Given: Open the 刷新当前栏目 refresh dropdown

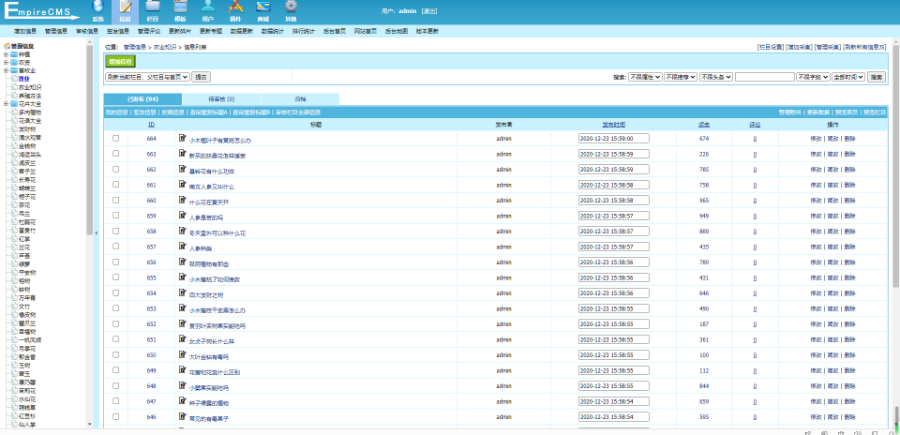Looking at the screenshot, I should (x=148, y=76).
